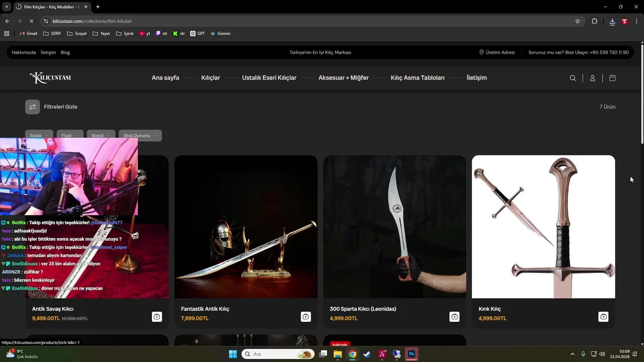Viewport: 644px width, 362px height.
Task: Expand the Stok Durumu filter dropdown
Action: coord(140,135)
